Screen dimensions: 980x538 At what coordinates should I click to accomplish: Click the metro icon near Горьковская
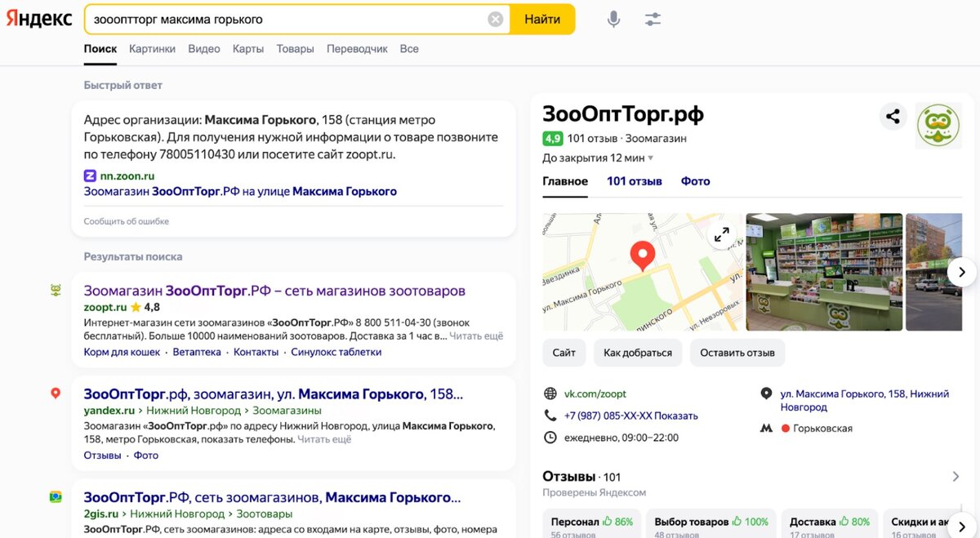[766, 428]
